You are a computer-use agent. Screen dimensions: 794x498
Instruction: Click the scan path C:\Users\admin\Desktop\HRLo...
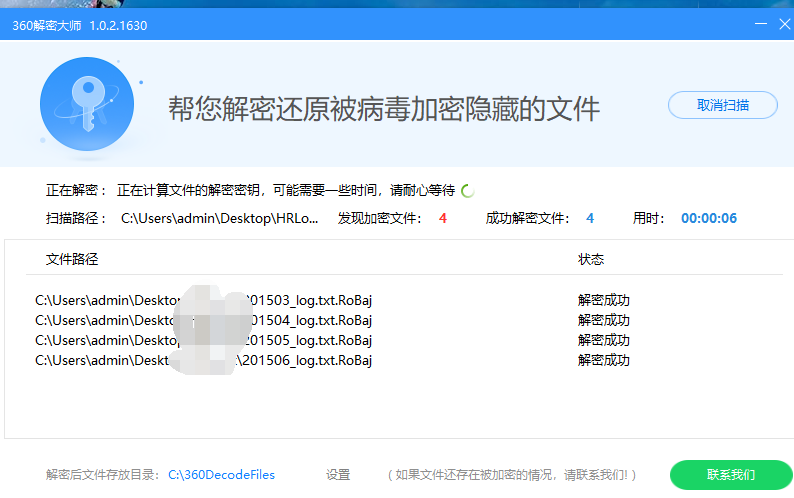[x=220, y=218]
